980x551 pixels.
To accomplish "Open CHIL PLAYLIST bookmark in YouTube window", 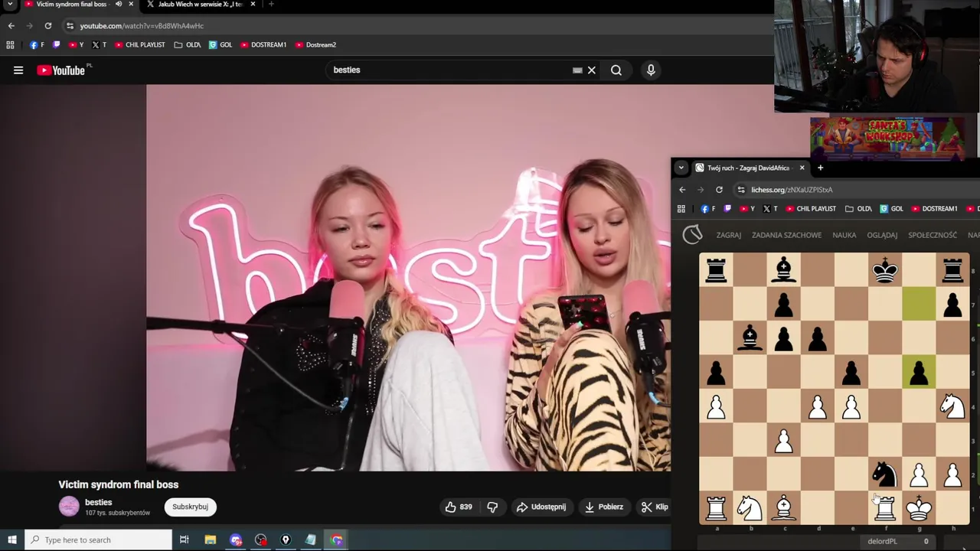I will coord(140,45).
